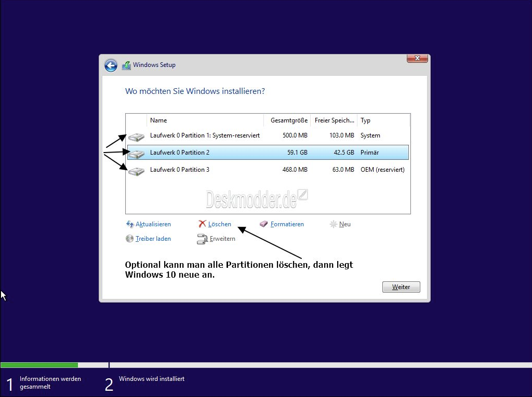
Task: Extend partition with Erweitern link
Action: click(x=222, y=239)
